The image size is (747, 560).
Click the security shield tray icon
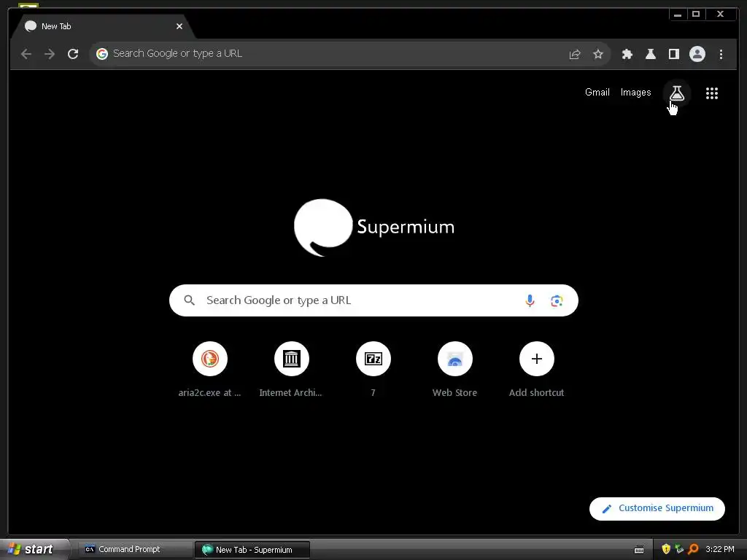point(666,550)
